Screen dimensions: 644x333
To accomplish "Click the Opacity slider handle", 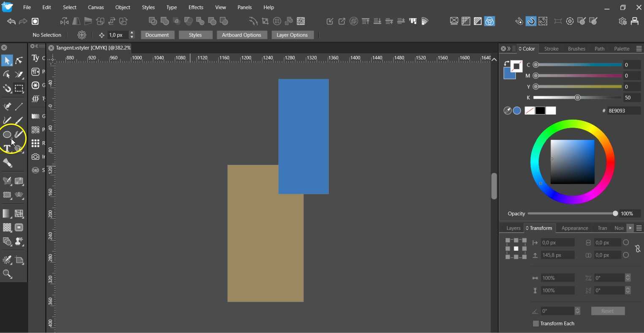I will [x=615, y=214].
